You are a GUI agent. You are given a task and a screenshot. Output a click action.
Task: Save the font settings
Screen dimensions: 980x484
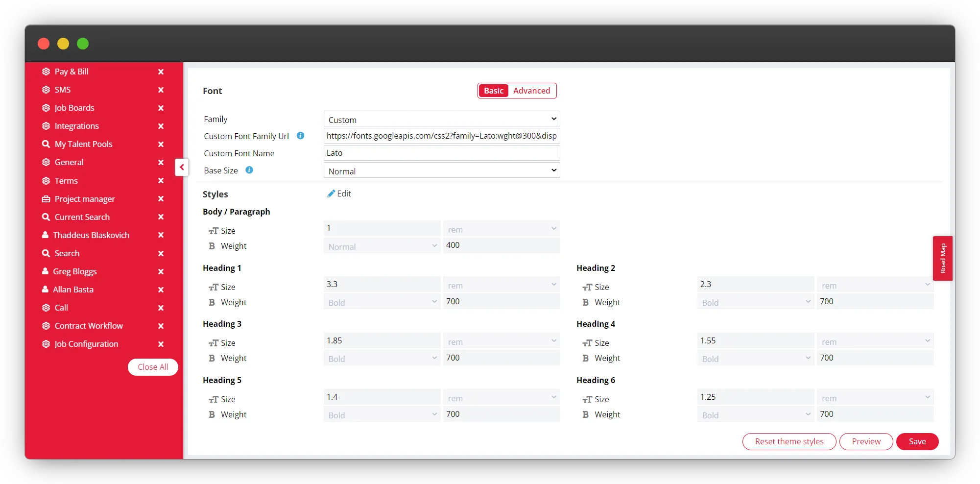click(917, 441)
